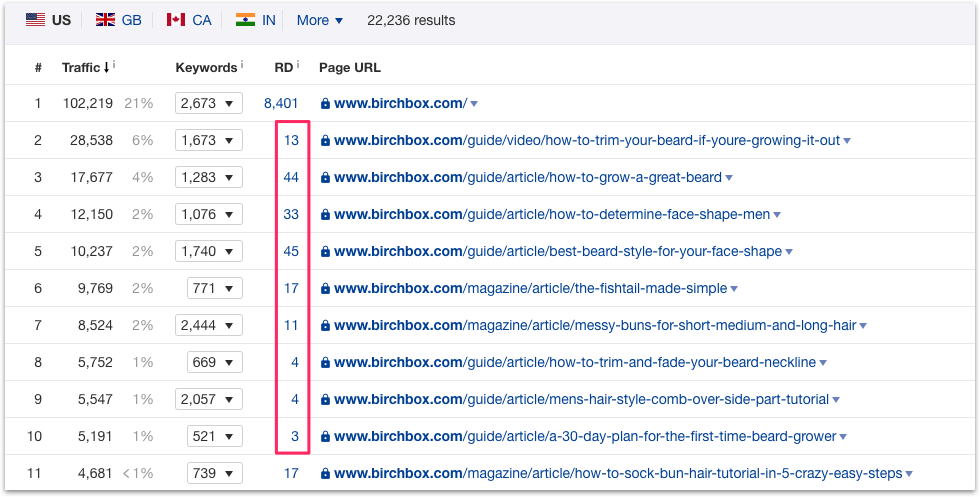Expand arrow after fishtail-made-simple URL
Screen dimensions: 980x497
tap(734, 289)
